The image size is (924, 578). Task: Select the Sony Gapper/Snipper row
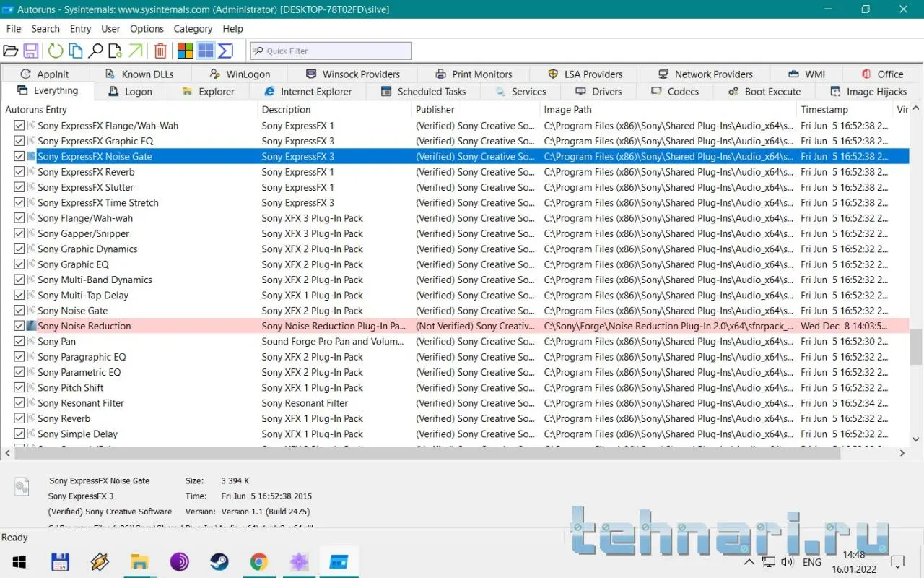pyautogui.click(x=456, y=233)
